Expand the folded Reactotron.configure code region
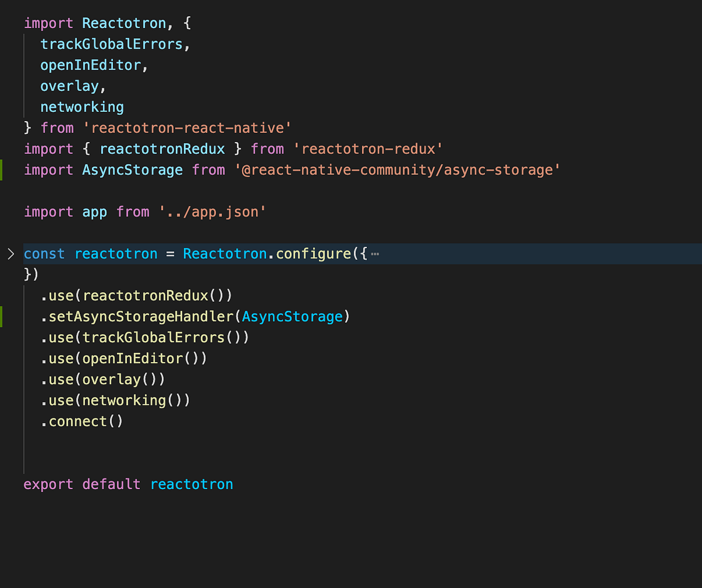The width and height of the screenshot is (702, 588). pyautogui.click(x=374, y=253)
